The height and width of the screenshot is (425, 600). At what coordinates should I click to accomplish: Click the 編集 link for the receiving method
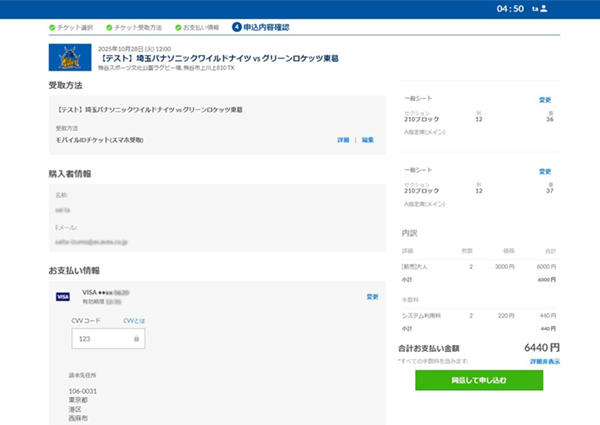tap(368, 140)
